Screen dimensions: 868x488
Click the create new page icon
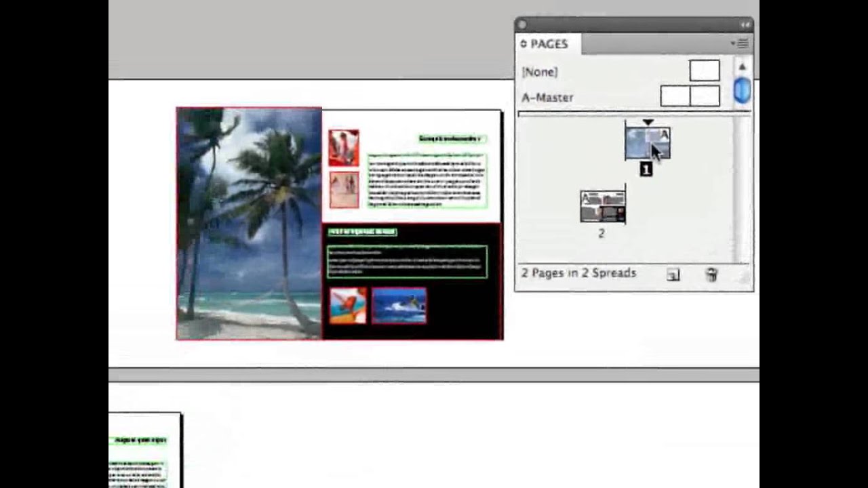click(x=673, y=274)
